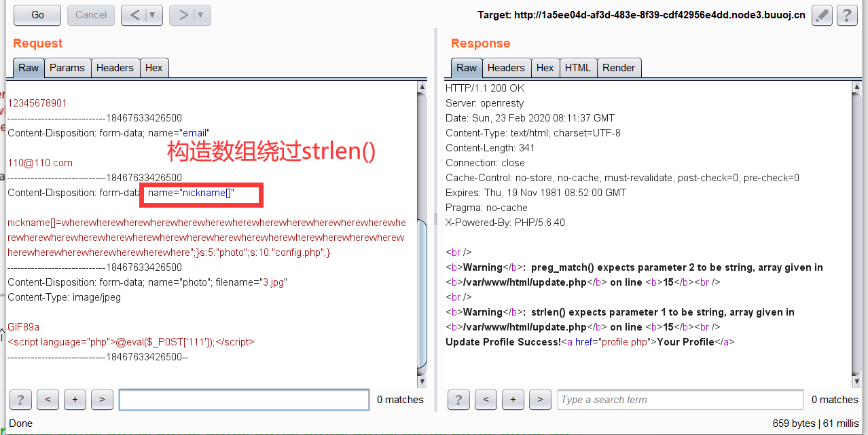Viewport: 868px width, 435px height.
Task: Click the request '0 matches' label
Action: [400, 400]
